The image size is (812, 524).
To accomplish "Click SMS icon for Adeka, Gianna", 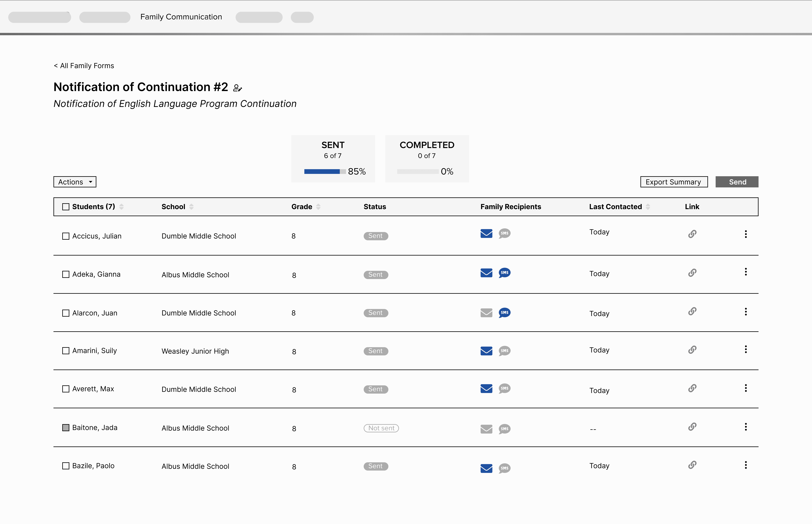I will pos(504,273).
